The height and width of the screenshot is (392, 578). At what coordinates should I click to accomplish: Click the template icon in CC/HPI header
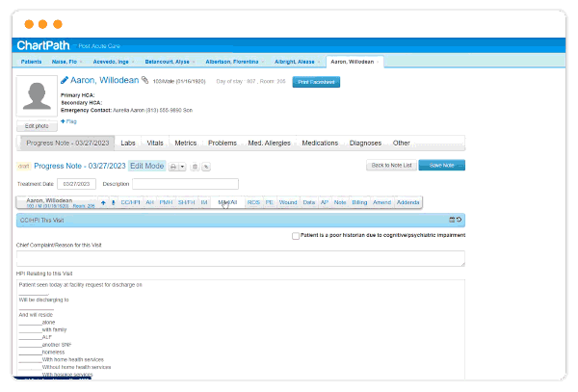pyautogui.click(x=452, y=221)
